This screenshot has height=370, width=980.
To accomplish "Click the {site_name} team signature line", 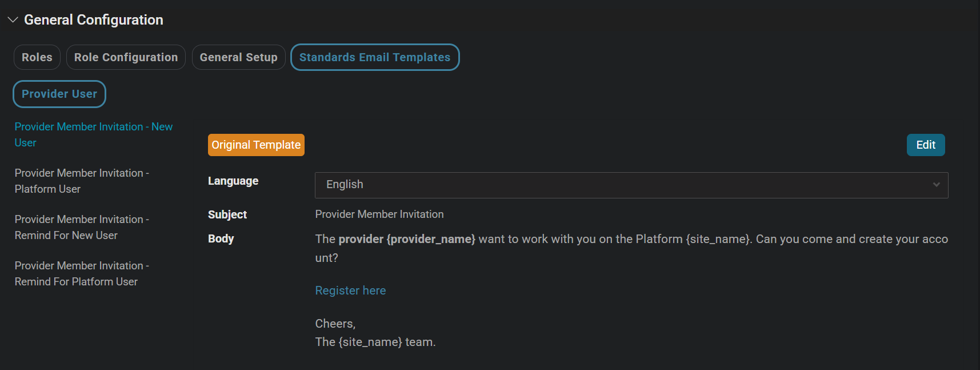I will pyautogui.click(x=375, y=342).
